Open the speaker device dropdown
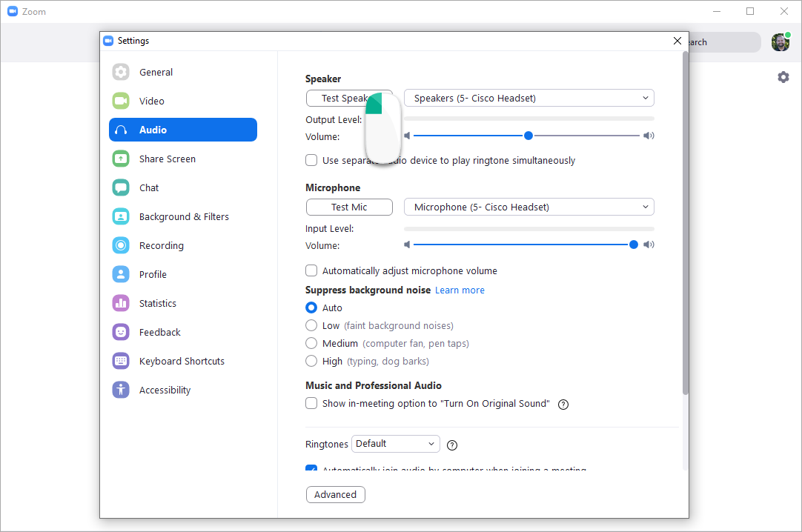 click(x=528, y=97)
